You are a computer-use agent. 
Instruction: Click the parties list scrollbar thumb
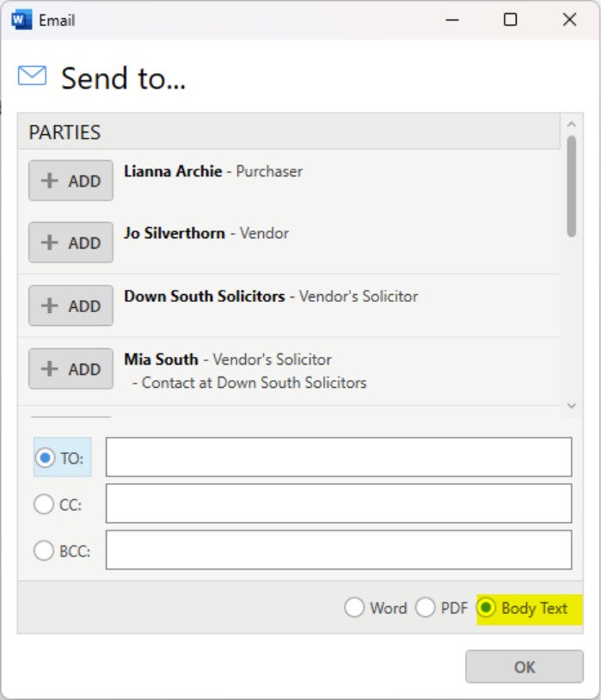[572, 185]
